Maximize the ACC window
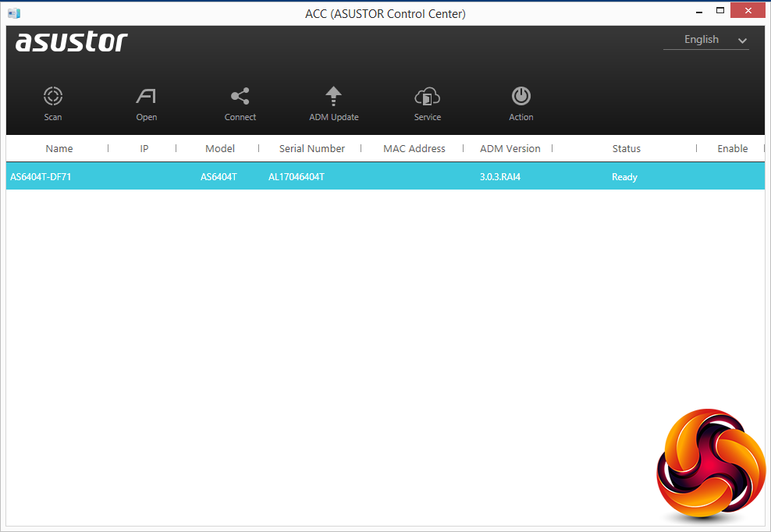The width and height of the screenshot is (771, 532). coord(719,10)
